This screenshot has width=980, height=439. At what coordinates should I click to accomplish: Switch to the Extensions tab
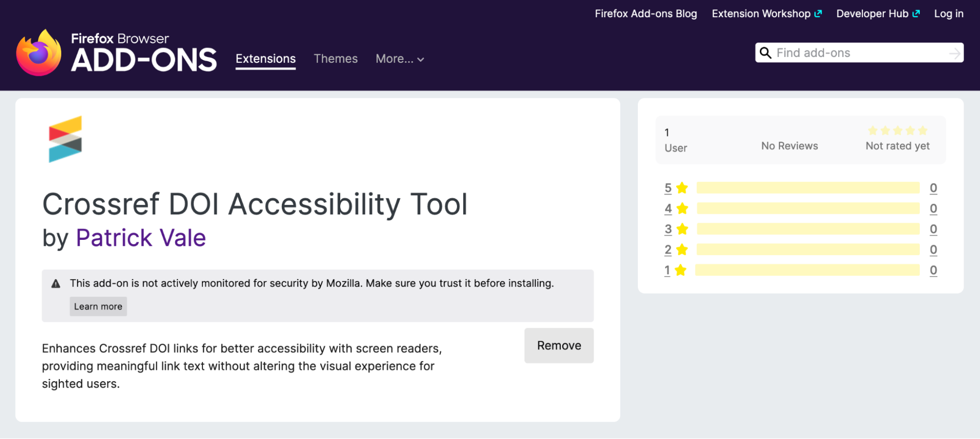pos(265,59)
